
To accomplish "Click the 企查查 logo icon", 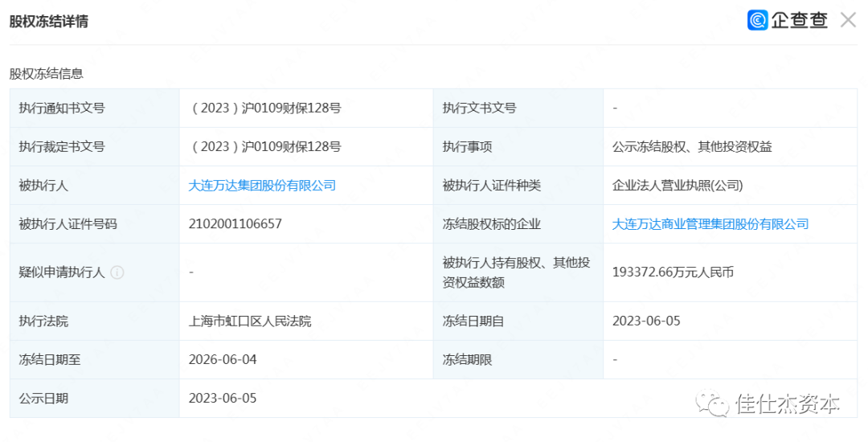I will coord(757,20).
